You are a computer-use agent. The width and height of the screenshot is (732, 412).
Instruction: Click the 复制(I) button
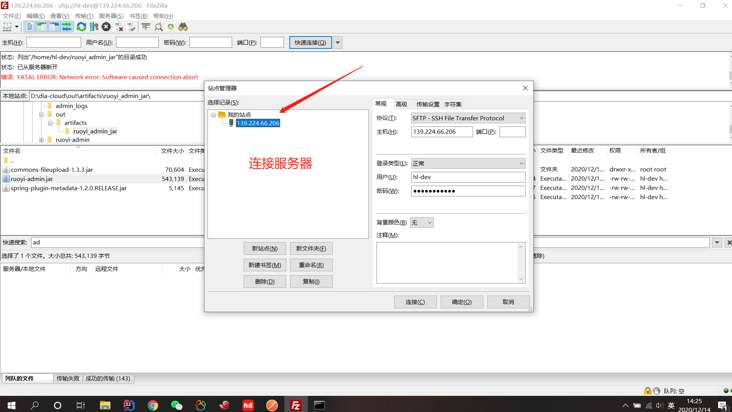point(311,281)
